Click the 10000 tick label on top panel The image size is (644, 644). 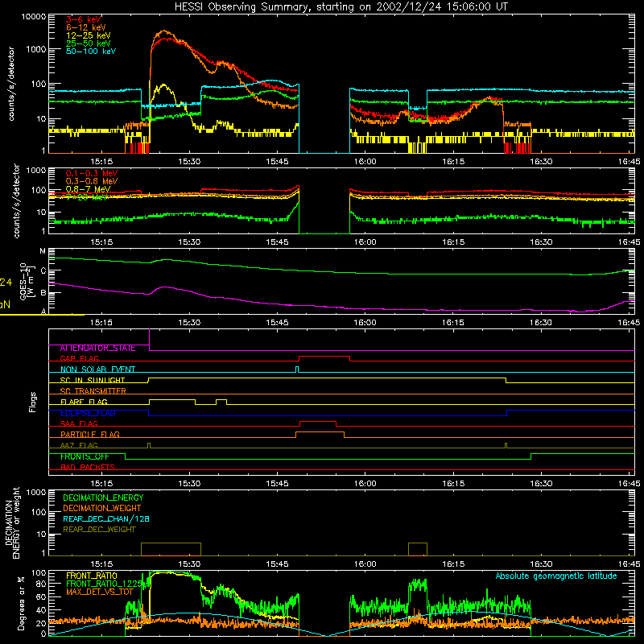[34, 17]
